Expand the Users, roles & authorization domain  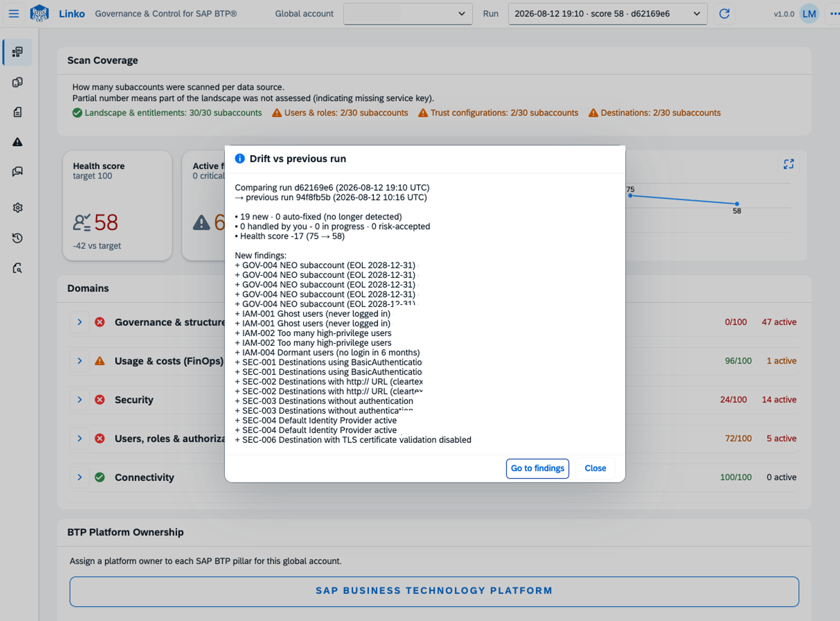tap(80, 439)
